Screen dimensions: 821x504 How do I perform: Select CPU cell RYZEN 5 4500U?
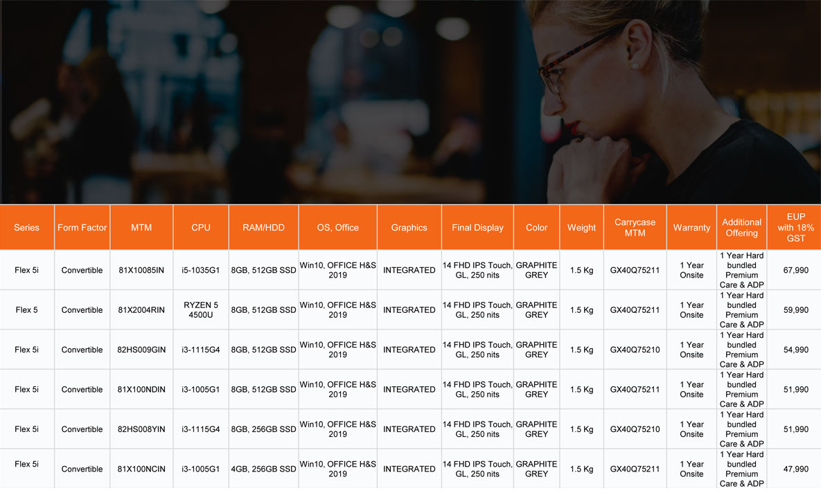point(200,310)
